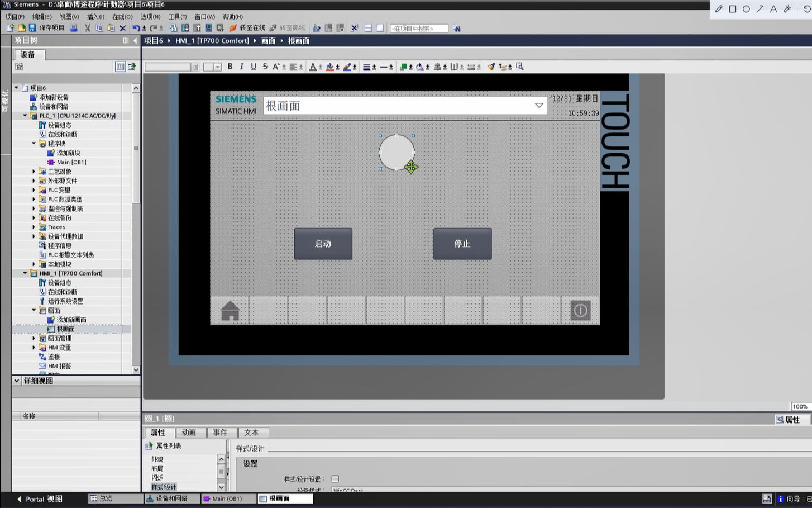Click the cut scissors icon
This screenshot has height=508, width=812.
[x=88, y=28]
